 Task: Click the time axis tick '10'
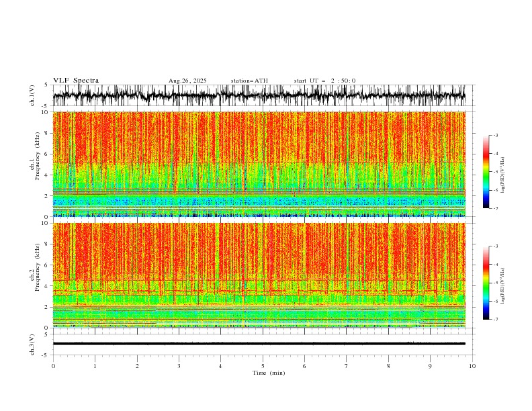point(472,366)
